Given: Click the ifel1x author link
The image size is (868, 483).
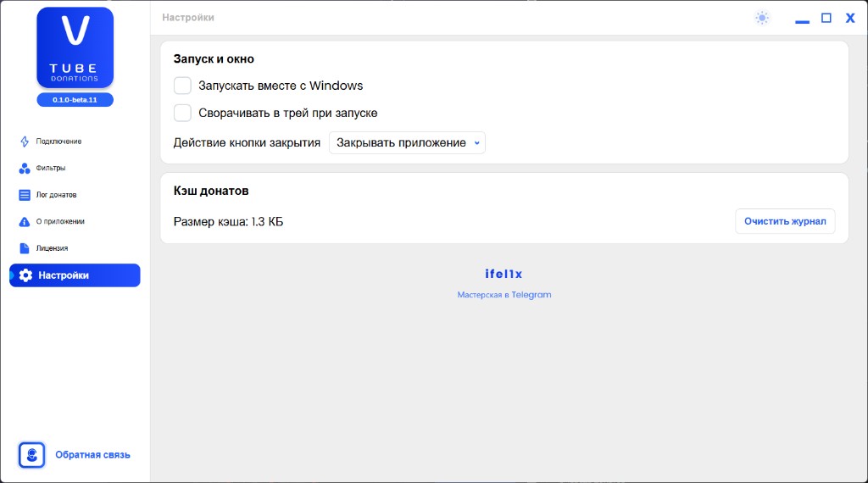Looking at the screenshot, I should tap(504, 274).
